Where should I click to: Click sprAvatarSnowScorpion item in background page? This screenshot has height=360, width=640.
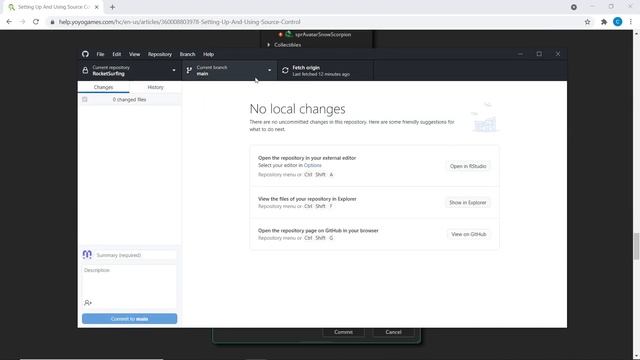pyautogui.click(x=323, y=35)
